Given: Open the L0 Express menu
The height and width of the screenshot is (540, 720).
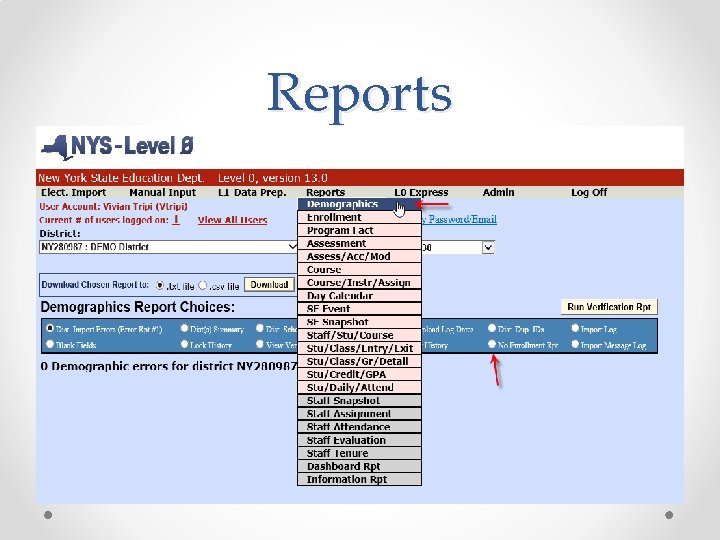Looking at the screenshot, I should tap(421, 192).
